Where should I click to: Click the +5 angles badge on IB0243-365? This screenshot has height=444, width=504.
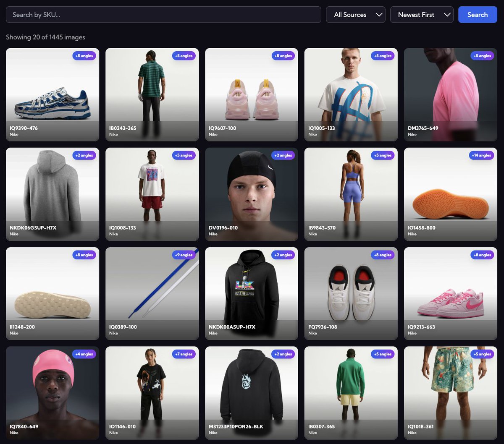tap(184, 56)
